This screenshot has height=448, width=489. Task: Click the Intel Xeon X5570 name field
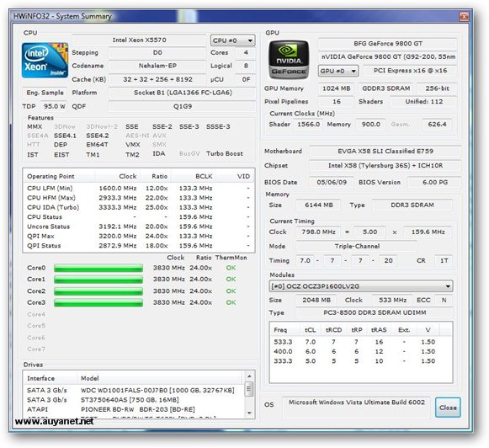tap(139, 40)
